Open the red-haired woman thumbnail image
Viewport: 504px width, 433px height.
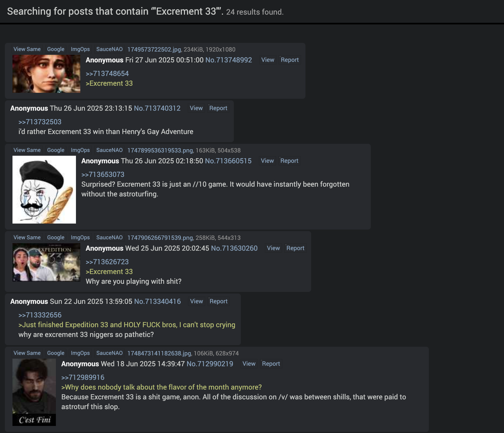click(46, 74)
